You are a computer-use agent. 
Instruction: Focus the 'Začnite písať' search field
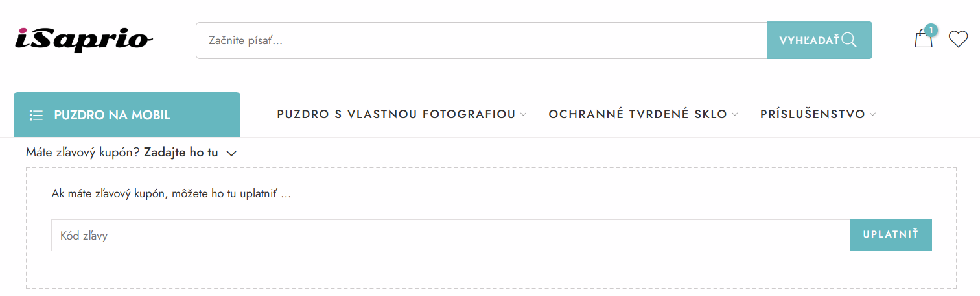(x=481, y=40)
